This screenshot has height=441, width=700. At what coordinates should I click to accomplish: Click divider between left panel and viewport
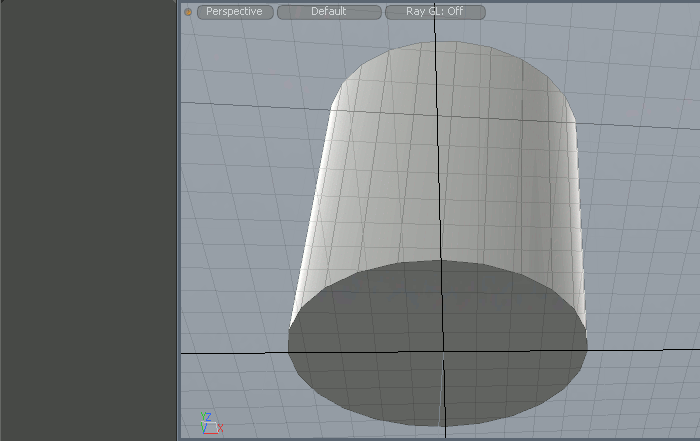tap(178, 220)
